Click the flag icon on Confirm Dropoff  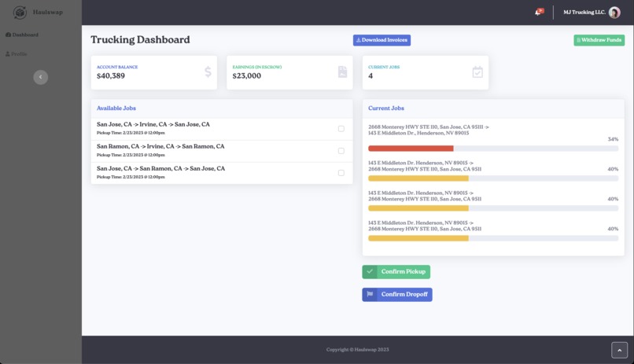(x=370, y=294)
